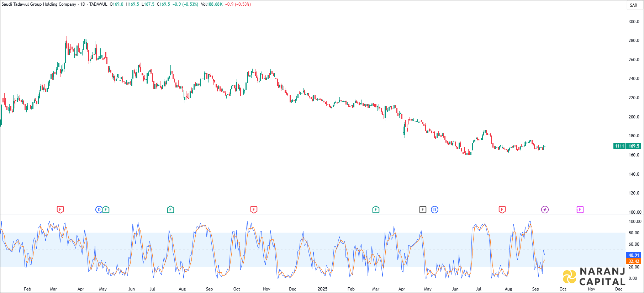Viewport: 644px width, 293px height.
Task: Open the green earnings marker near May 2024
Action: (106, 210)
